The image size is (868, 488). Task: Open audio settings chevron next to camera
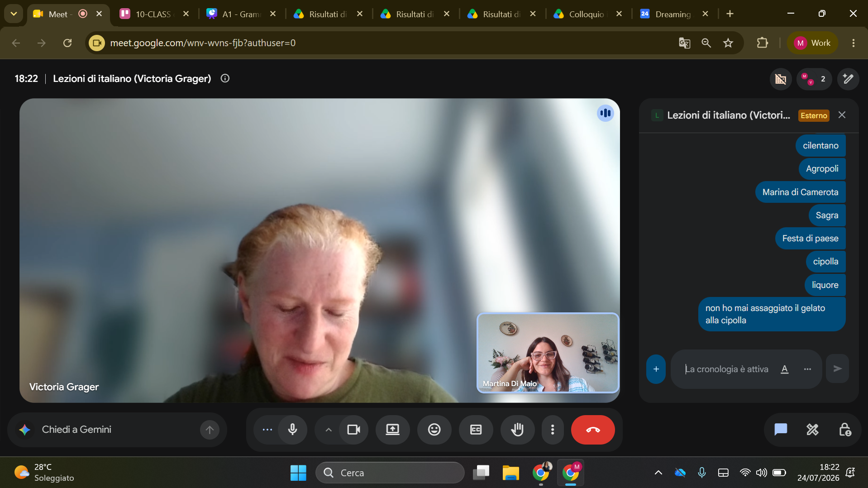pyautogui.click(x=329, y=430)
